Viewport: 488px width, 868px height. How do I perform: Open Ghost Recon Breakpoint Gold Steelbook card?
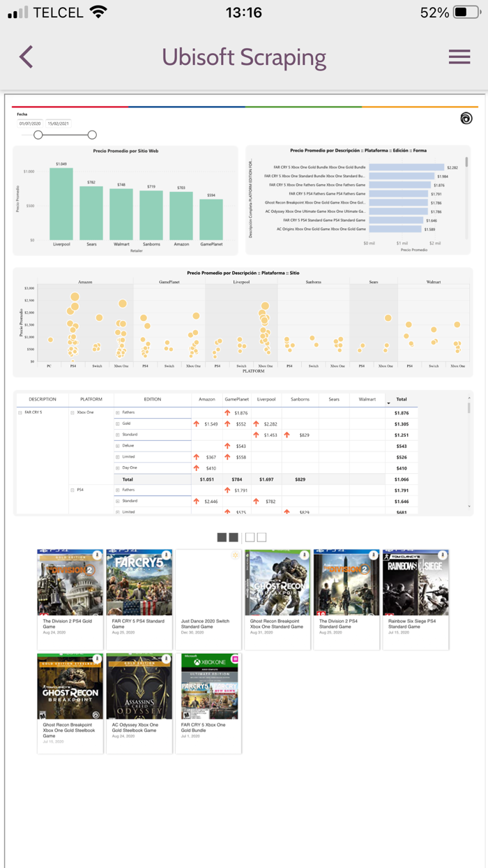(x=70, y=703)
